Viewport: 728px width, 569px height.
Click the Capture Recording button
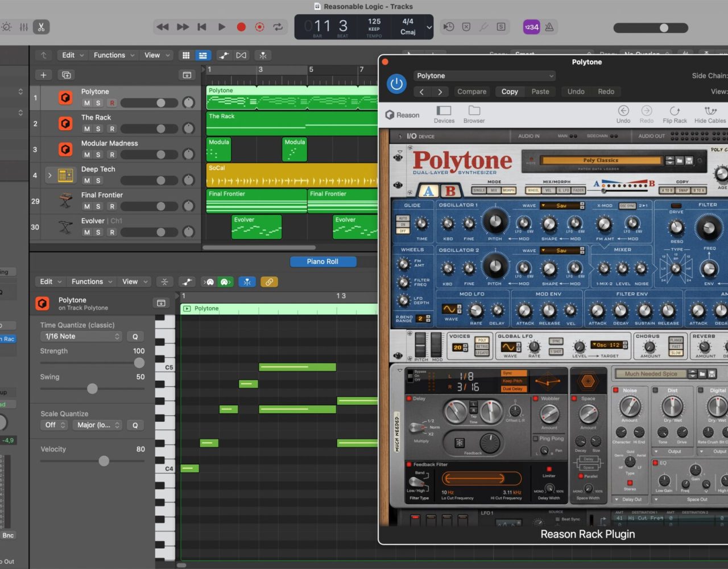pos(259,27)
